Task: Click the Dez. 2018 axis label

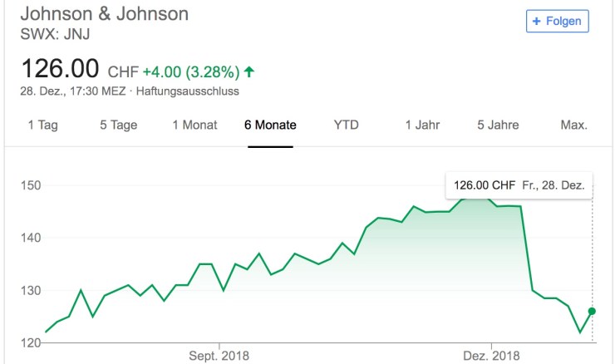Action: (x=491, y=356)
